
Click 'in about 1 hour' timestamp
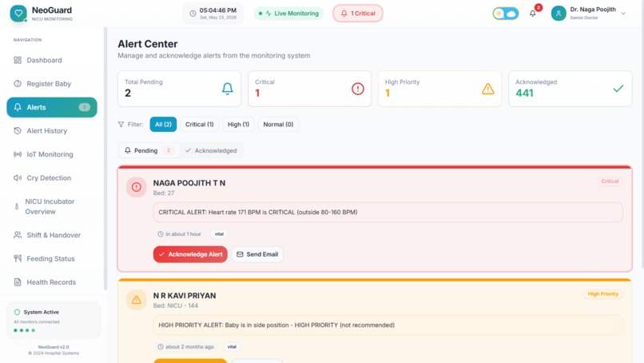(183, 234)
